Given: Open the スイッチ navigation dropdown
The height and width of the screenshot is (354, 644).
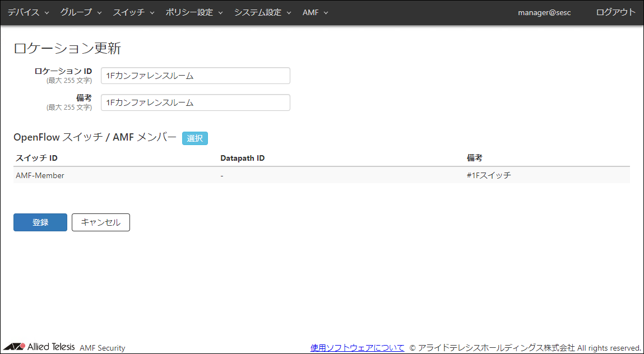Looking at the screenshot, I should (133, 12).
